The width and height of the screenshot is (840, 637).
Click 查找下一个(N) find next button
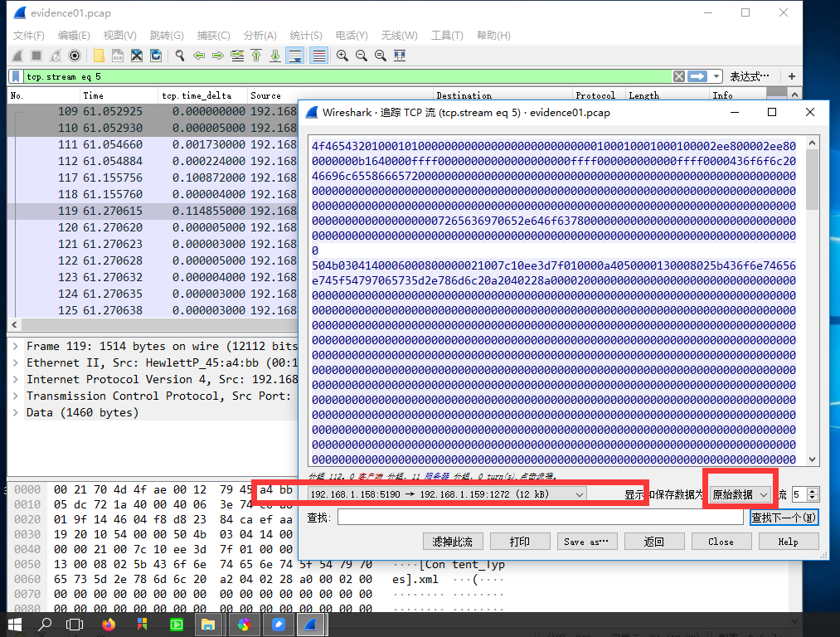point(784,517)
